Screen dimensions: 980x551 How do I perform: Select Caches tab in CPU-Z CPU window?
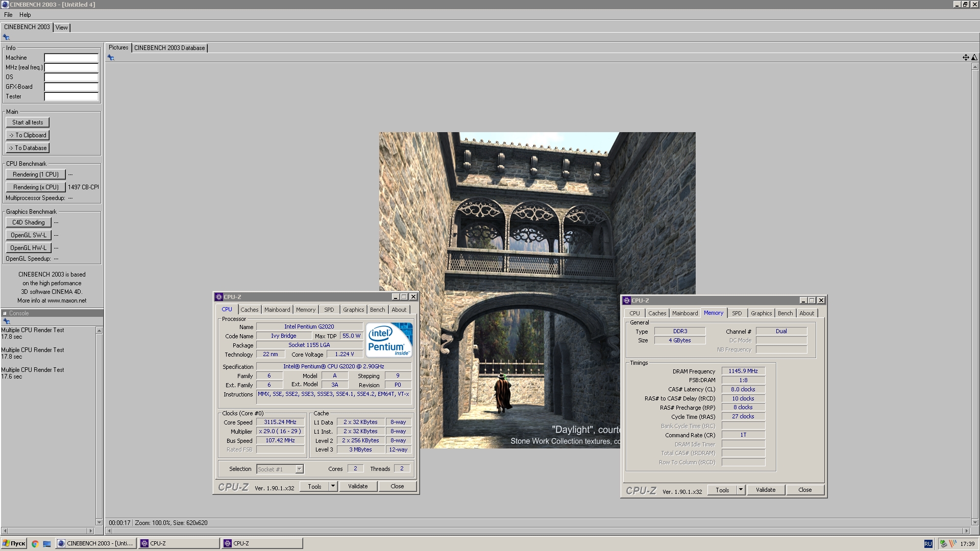250,310
